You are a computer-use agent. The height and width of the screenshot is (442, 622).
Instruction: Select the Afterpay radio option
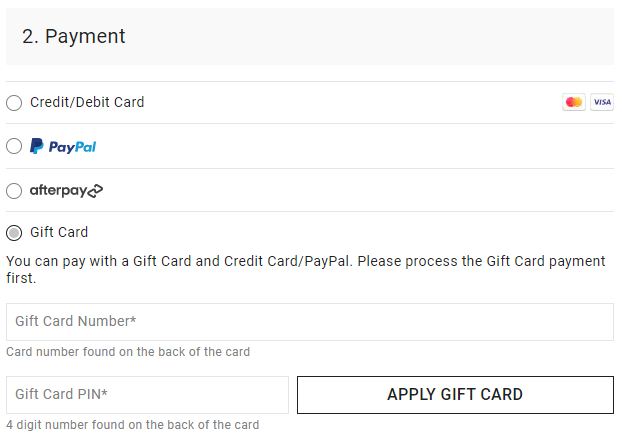[14, 190]
